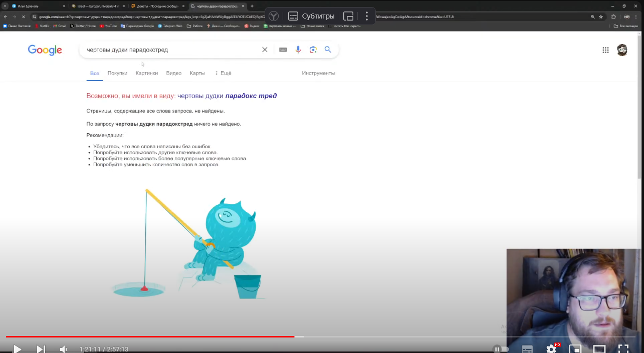Close the active чертовы дудки tab

[243, 6]
